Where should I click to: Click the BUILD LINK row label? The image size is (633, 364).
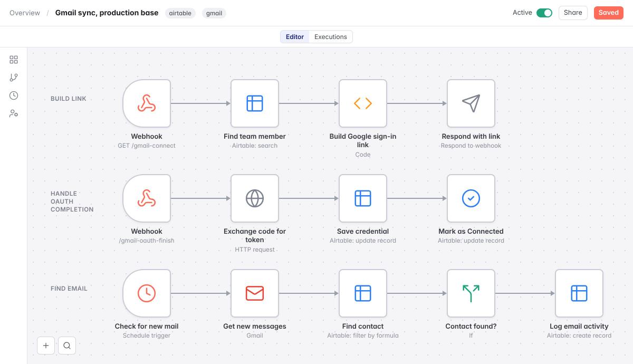click(x=69, y=99)
